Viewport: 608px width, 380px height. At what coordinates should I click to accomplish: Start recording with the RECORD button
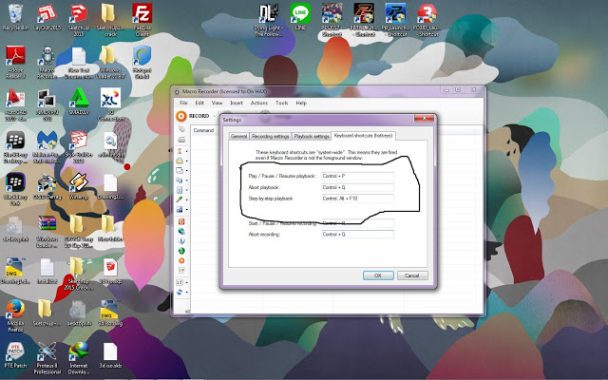[193, 116]
